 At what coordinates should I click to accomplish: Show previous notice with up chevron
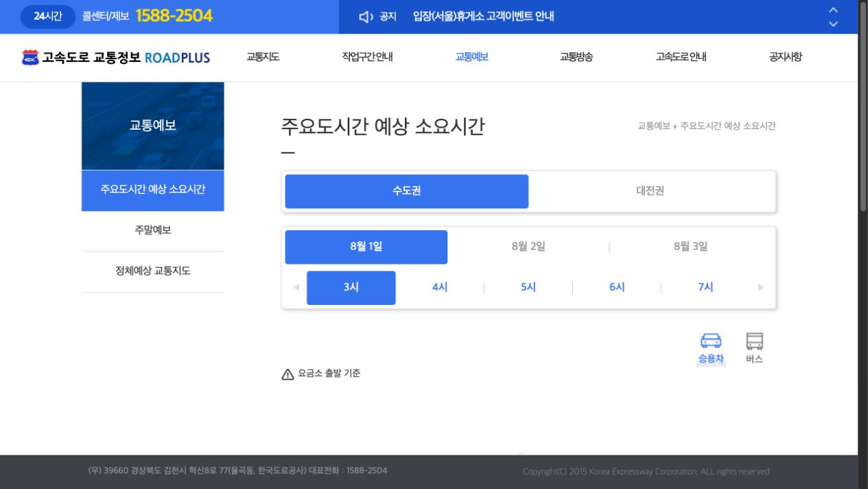coord(834,10)
